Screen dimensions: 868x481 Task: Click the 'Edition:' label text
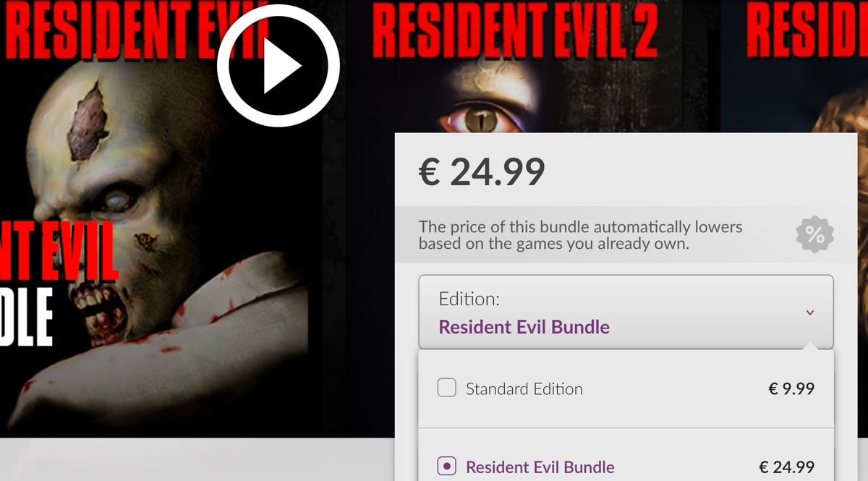469,299
